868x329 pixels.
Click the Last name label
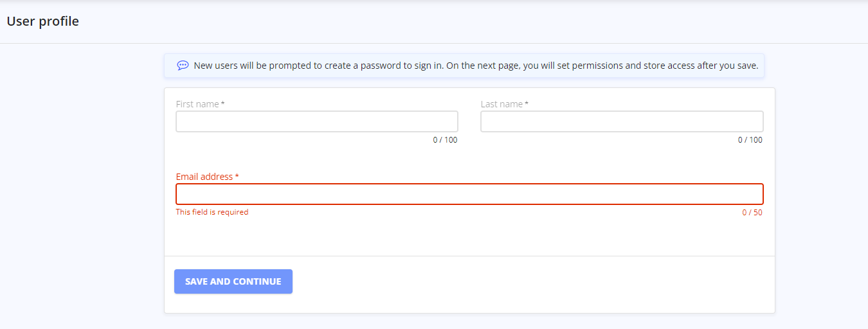pyautogui.click(x=502, y=104)
